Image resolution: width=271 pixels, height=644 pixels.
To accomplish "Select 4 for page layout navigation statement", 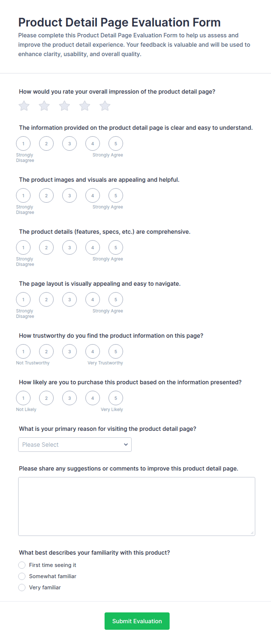I will coord(93,300).
